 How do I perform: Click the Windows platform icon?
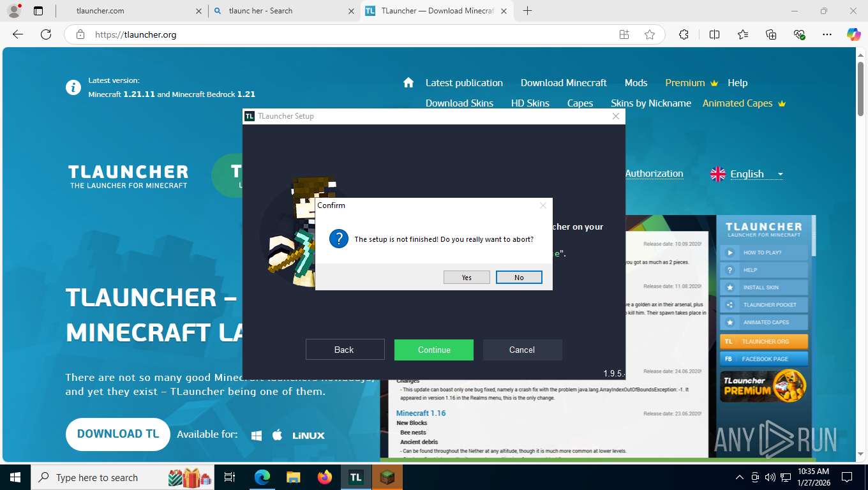click(x=257, y=435)
